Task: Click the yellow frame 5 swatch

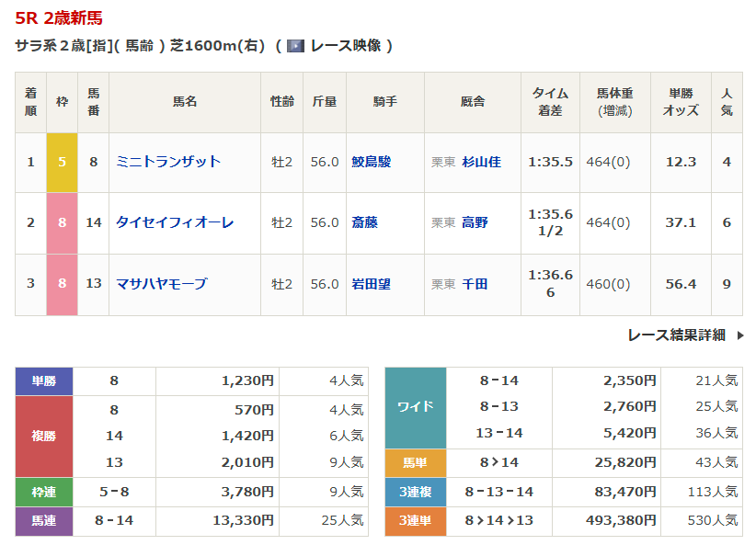Action: 63,162
